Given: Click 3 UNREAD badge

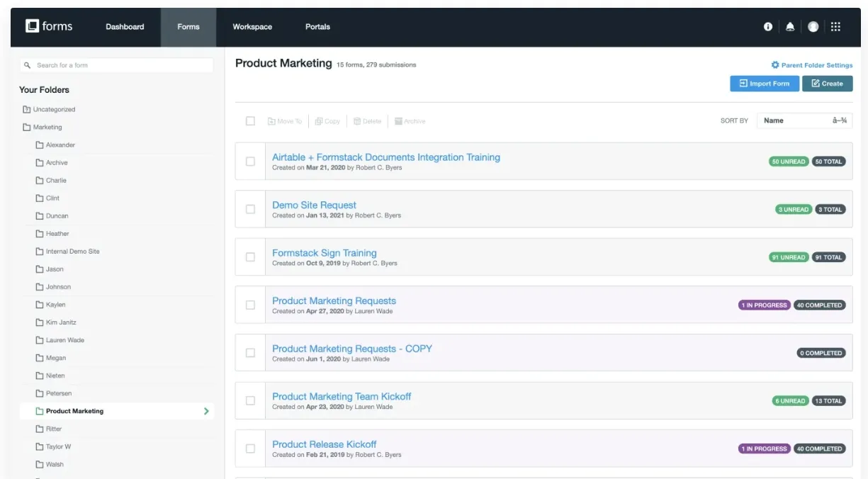Looking at the screenshot, I should pyautogui.click(x=794, y=210).
